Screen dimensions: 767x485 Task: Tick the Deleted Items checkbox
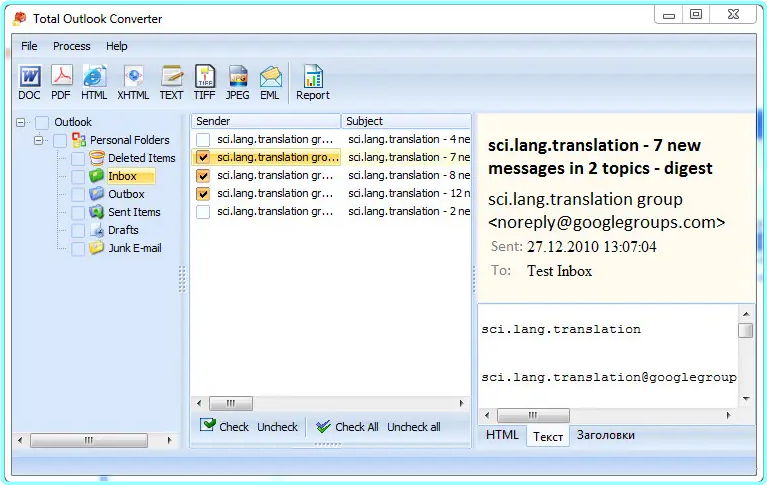pos(78,159)
